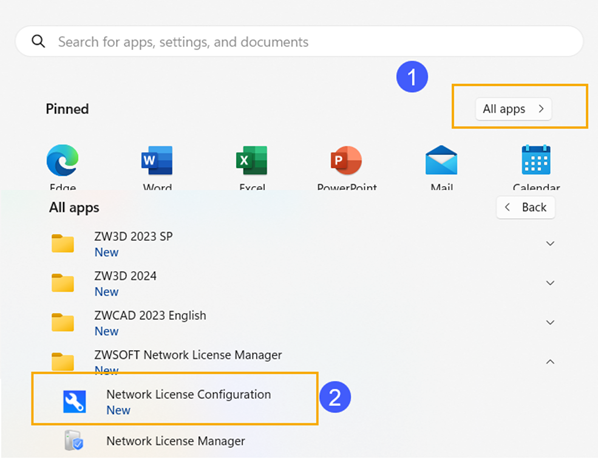Open the PowerPoint pinned app icon
The width and height of the screenshot is (598, 459).
pos(346,160)
